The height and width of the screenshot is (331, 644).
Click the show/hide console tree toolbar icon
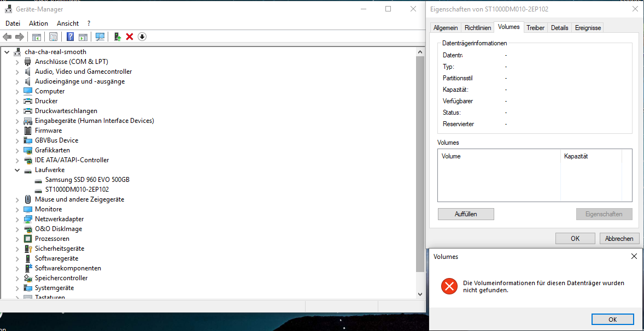pos(37,37)
